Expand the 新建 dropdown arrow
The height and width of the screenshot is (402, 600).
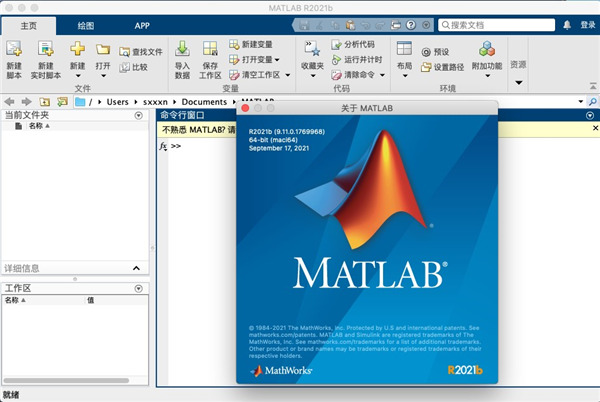point(77,76)
